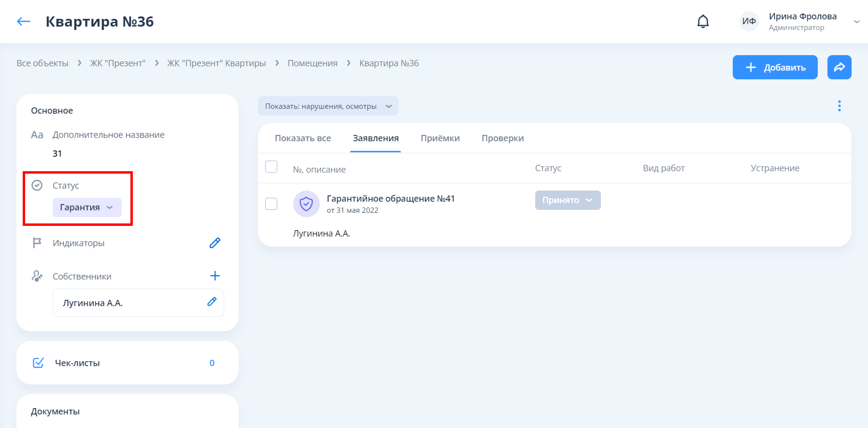Click the warranty shield icon
This screenshot has height=428, width=868.
click(x=306, y=204)
